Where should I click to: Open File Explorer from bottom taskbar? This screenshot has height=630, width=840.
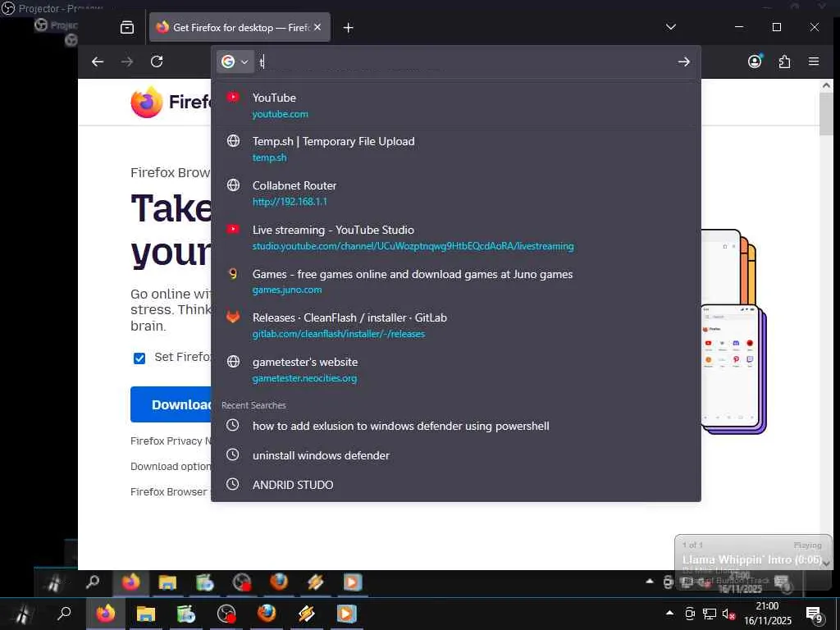[x=146, y=614]
